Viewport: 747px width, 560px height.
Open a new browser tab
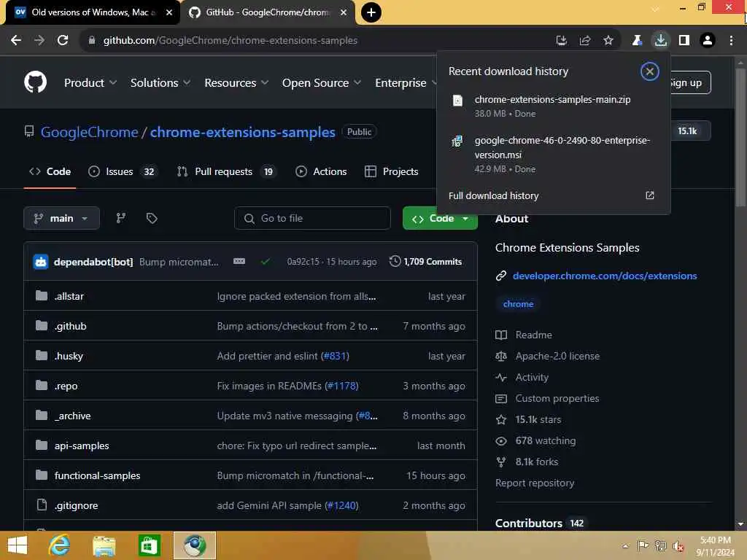(371, 12)
